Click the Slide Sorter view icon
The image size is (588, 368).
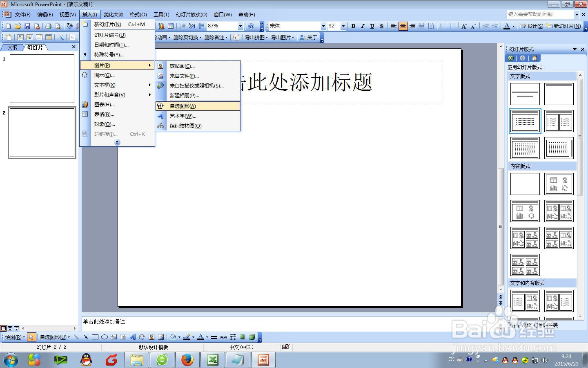click(10, 328)
